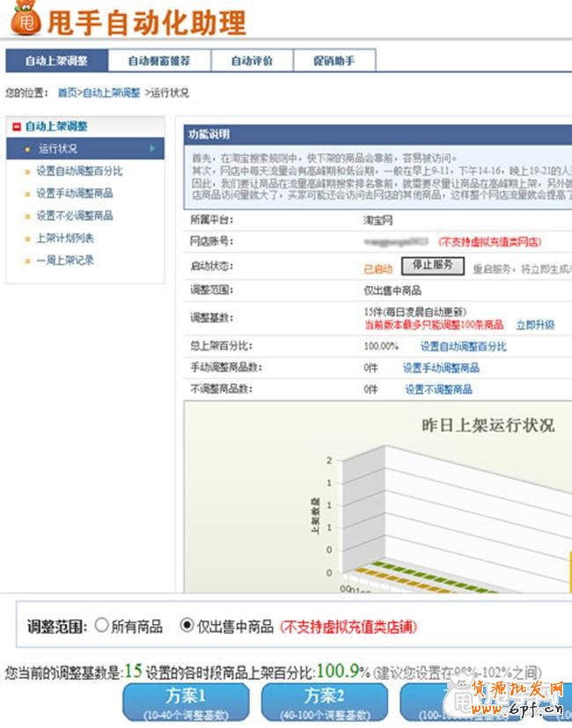572x728 pixels.
Task: Switch to the 自动评价 tab
Action: [252, 61]
